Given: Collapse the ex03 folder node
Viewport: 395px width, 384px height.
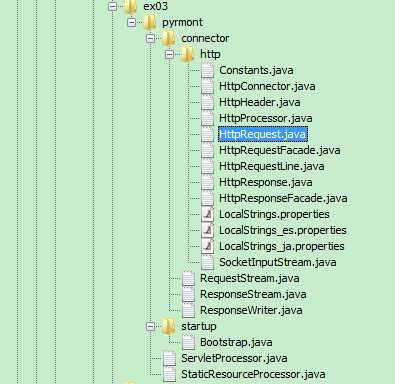Looking at the screenshot, I should (x=113, y=6).
